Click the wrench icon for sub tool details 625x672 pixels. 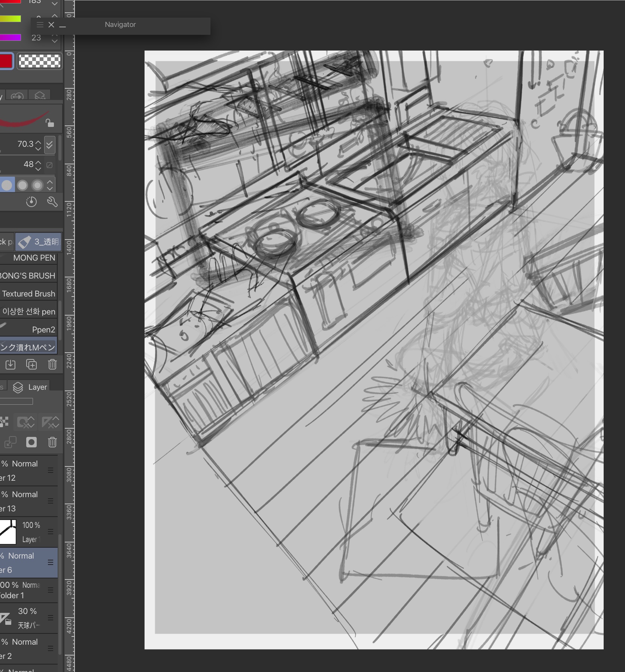pyautogui.click(x=52, y=202)
